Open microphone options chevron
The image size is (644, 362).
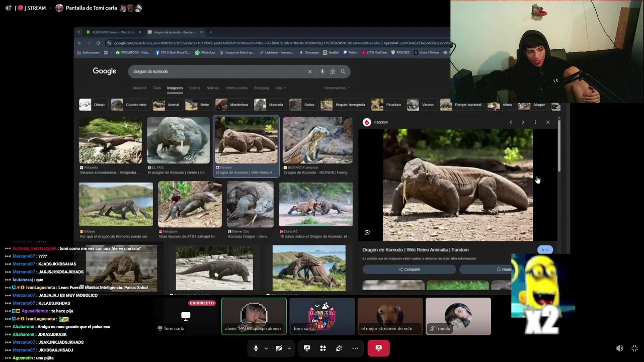point(266,348)
